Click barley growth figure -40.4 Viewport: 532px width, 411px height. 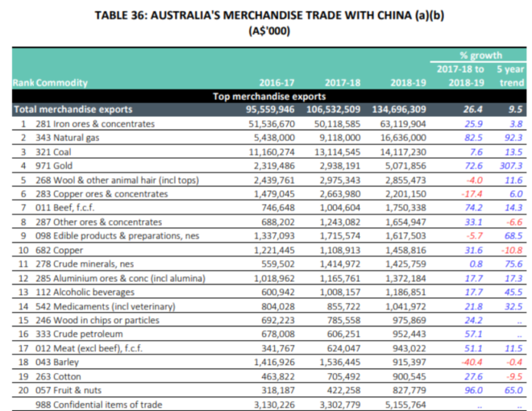pos(472,362)
